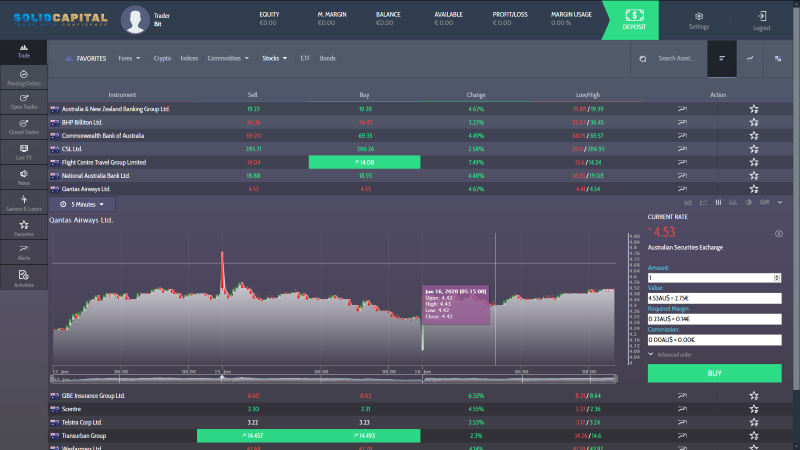Favorite Transurban Group via its star
800x450 pixels.
754,436
